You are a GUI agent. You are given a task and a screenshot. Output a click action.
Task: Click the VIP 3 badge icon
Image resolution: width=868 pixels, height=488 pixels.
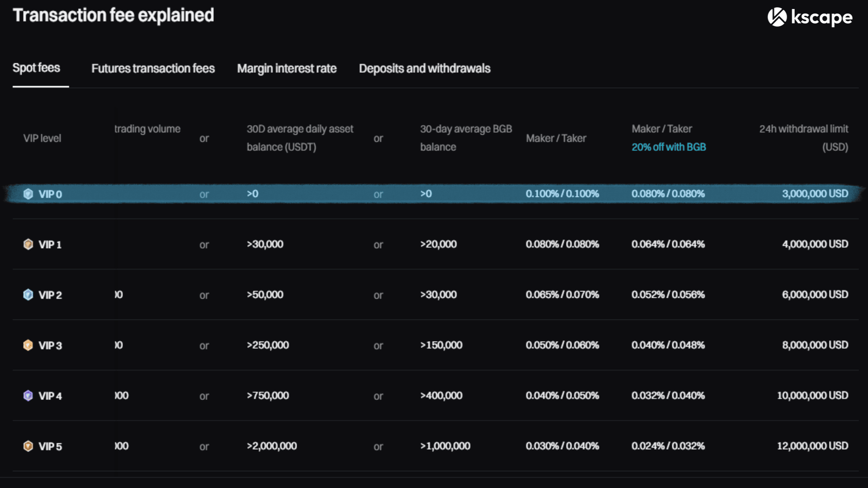coord(28,345)
